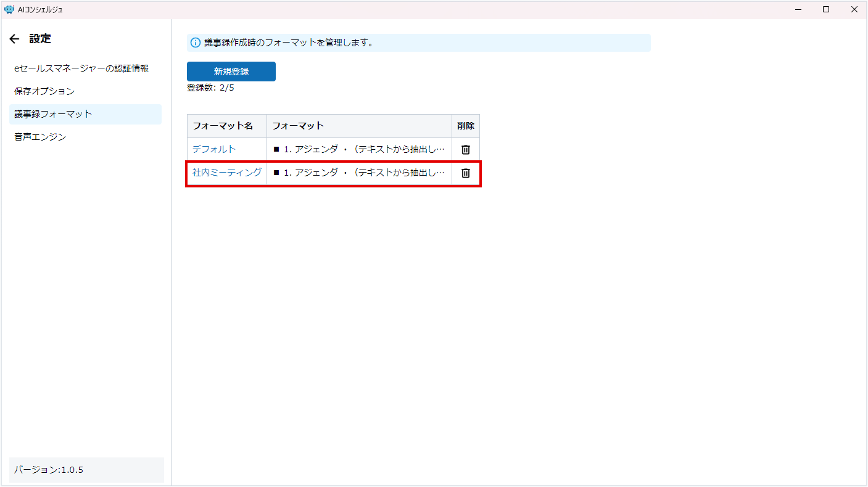The width and height of the screenshot is (868, 487).
Task: Select 保存オプション in the sidebar
Action: point(44,91)
